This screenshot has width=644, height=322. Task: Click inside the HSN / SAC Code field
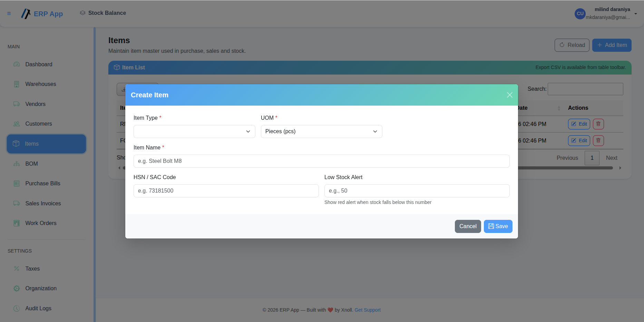point(226,191)
